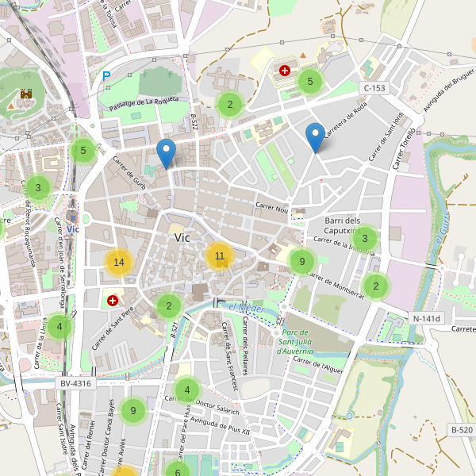
Task: Expand cluster 3 by Carrer de Perot Rocaguinarda
Action: (38, 187)
